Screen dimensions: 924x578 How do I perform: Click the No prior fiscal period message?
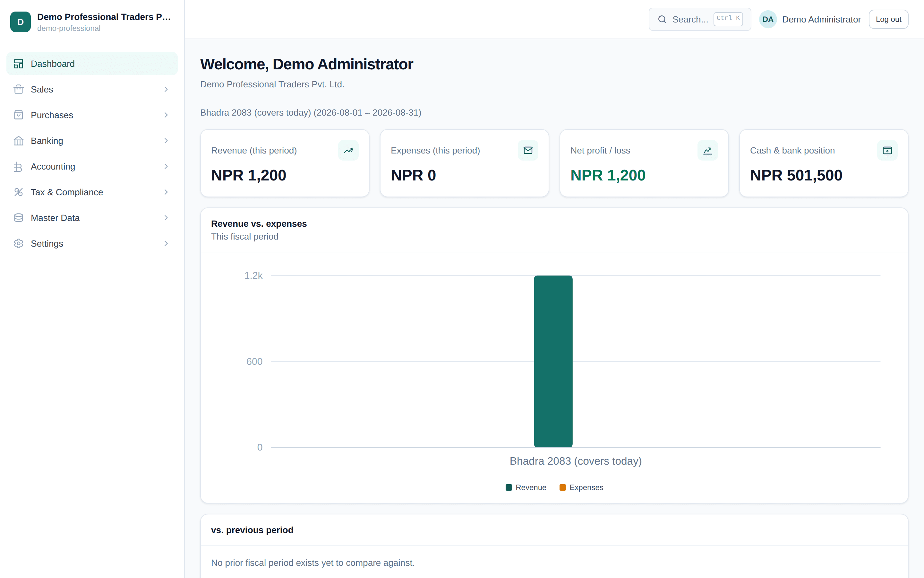pyautogui.click(x=313, y=563)
